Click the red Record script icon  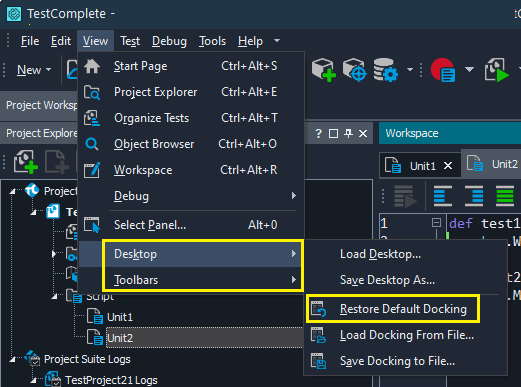[443, 70]
